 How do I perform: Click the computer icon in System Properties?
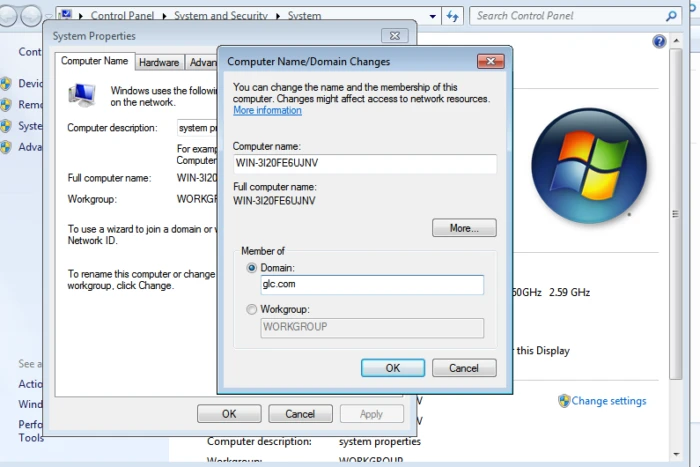(x=82, y=95)
